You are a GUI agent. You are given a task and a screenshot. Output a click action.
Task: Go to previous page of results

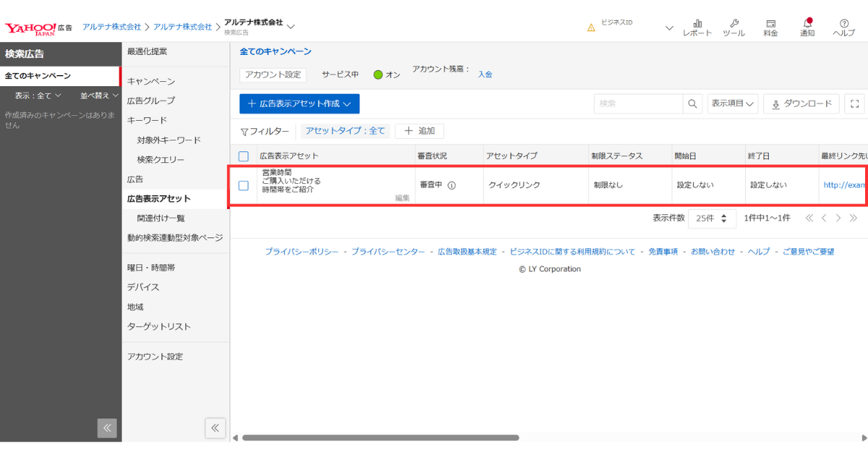825,218
